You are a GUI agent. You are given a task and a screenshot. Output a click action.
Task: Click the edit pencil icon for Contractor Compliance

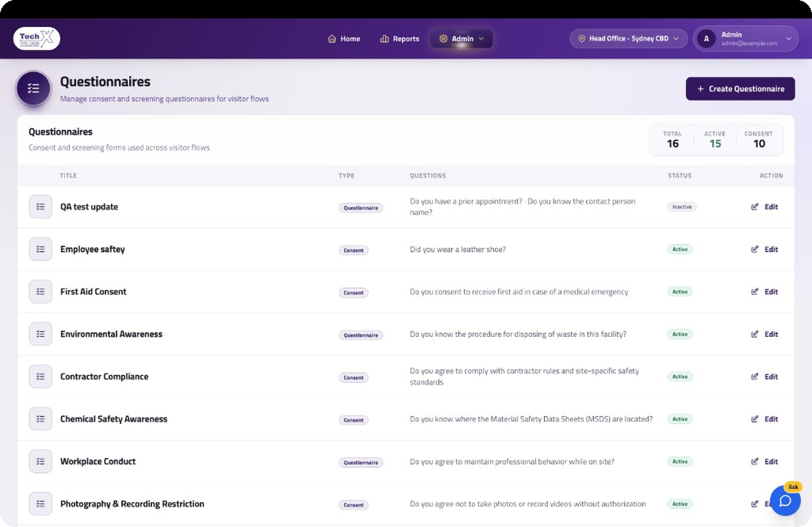click(755, 377)
